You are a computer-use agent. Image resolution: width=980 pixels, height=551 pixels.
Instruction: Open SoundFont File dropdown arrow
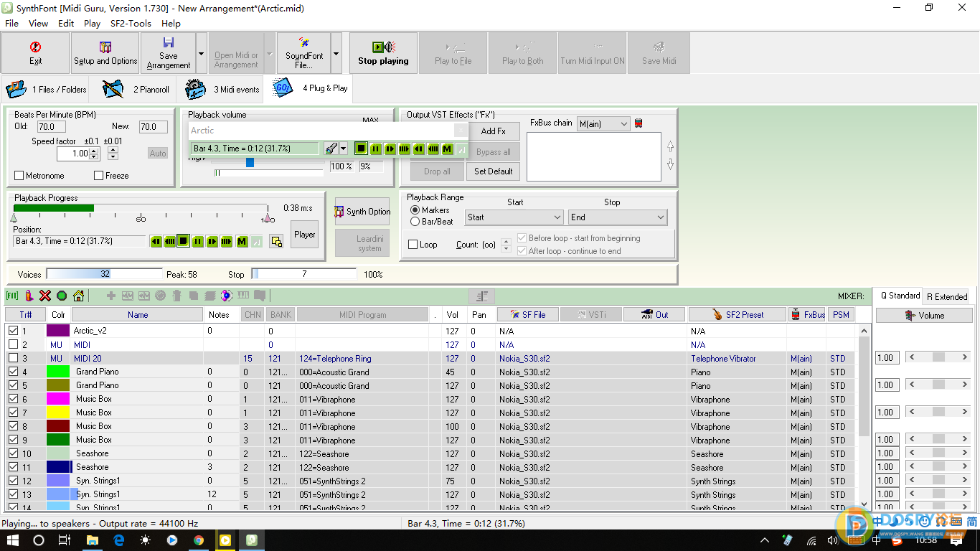coord(336,53)
